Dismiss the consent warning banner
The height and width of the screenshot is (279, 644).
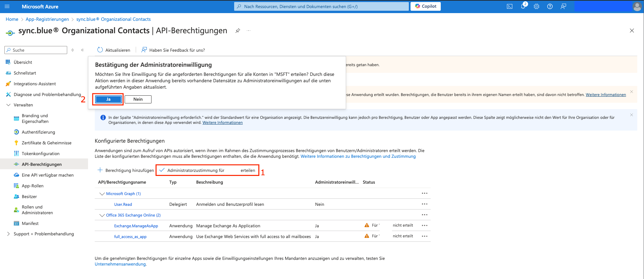632,92
